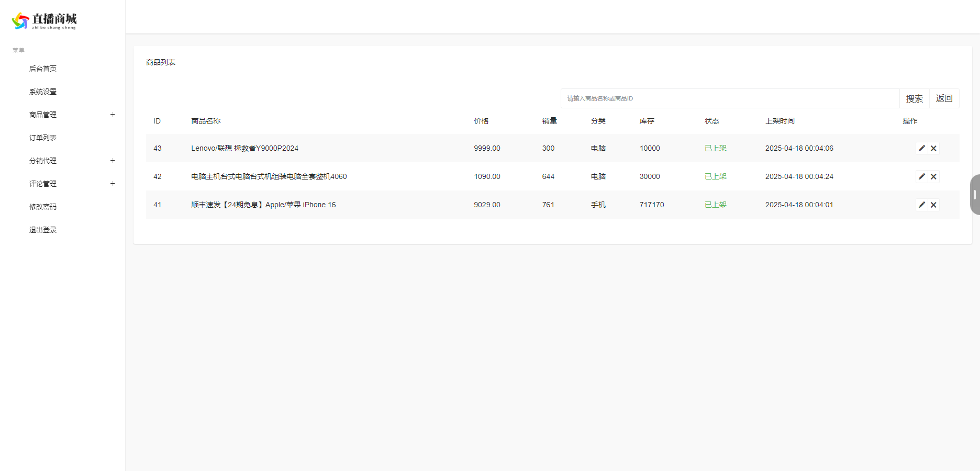
Task: Click product name 顺丰速发 Apple/苹果 iPhone 16
Action: [263, 205]
